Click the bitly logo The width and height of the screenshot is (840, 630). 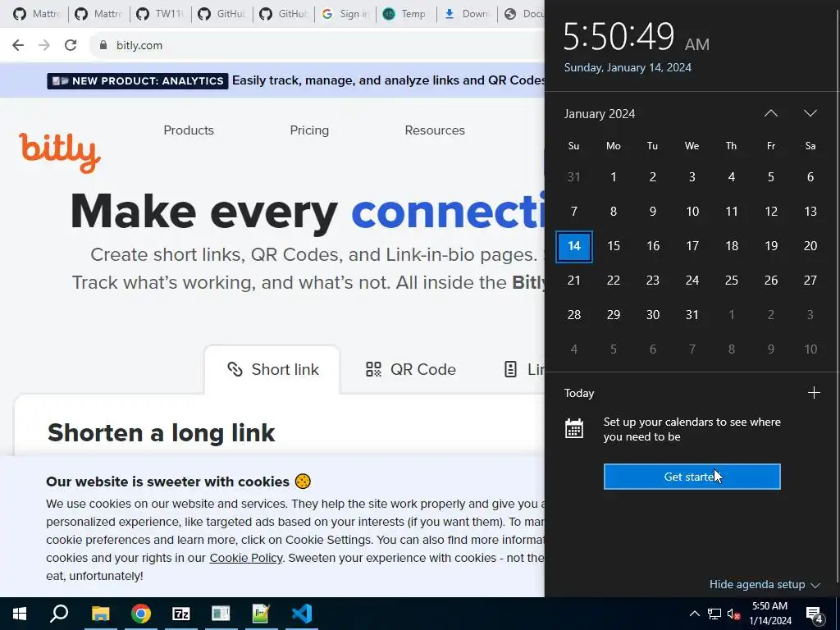(59, 152)
